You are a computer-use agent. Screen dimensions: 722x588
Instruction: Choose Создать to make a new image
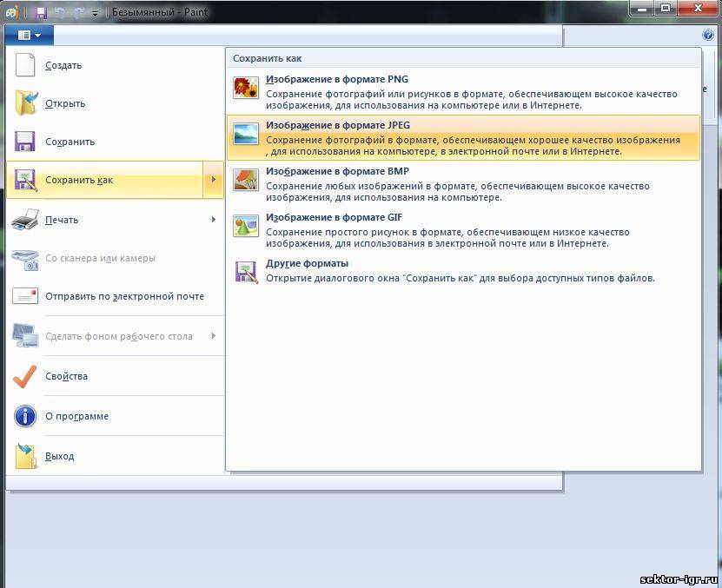[x=115, y=65]
